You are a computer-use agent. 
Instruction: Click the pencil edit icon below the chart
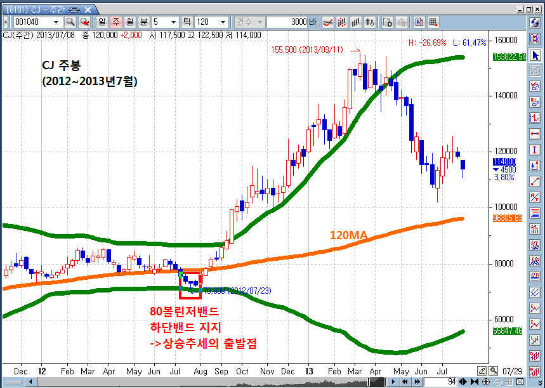(x=482, y=371)
